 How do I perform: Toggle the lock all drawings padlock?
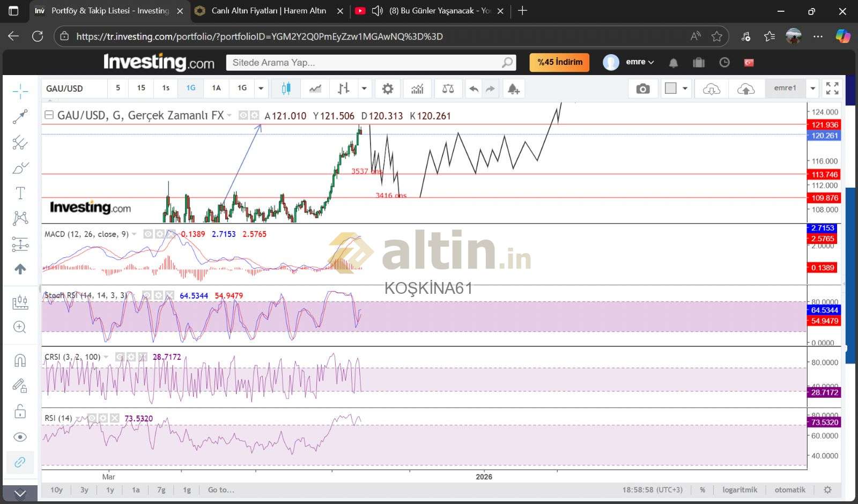point(20,411)
